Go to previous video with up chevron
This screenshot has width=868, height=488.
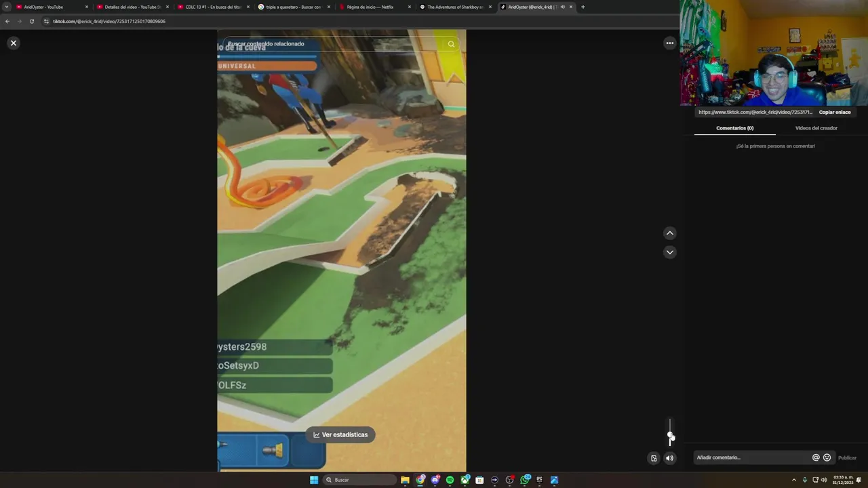670,233
